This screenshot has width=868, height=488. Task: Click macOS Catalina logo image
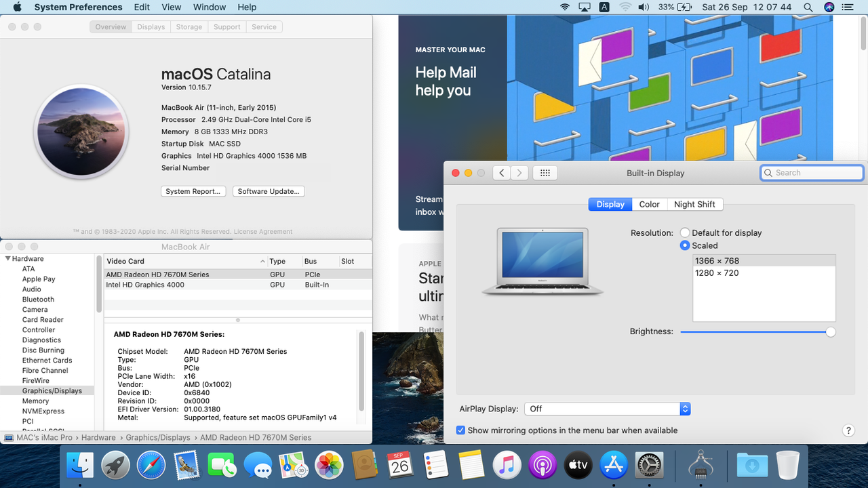(81, 132)
